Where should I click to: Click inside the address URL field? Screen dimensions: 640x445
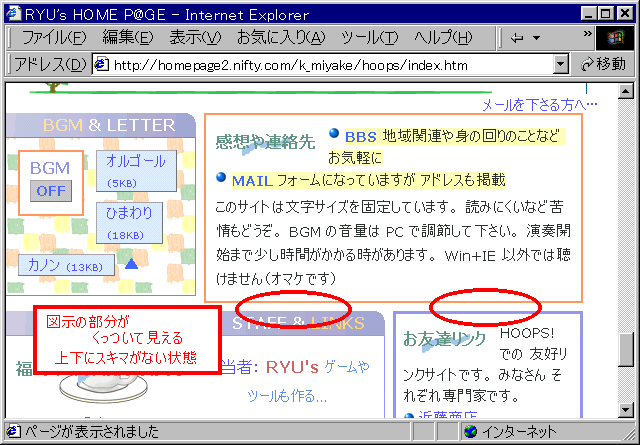pos(330,65)
